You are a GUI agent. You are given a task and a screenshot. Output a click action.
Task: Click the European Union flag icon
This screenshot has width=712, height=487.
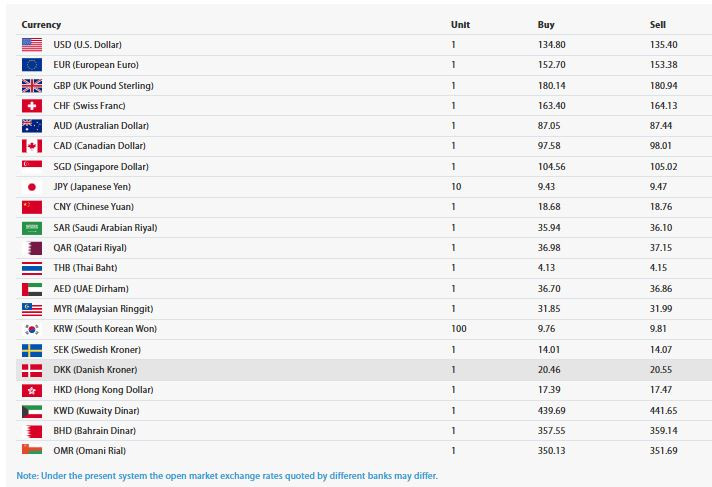[32, 65]
